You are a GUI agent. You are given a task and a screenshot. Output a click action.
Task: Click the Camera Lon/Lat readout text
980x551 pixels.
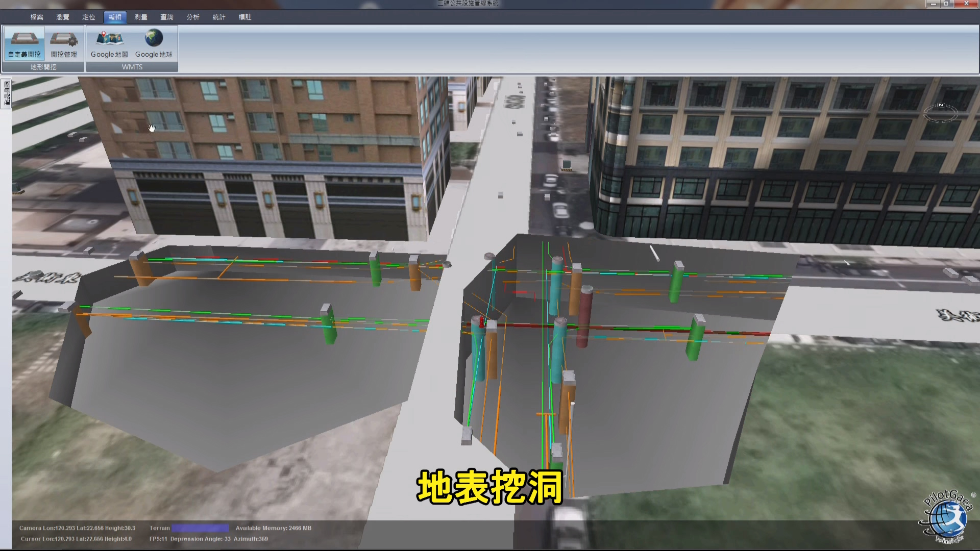point(77,528)
